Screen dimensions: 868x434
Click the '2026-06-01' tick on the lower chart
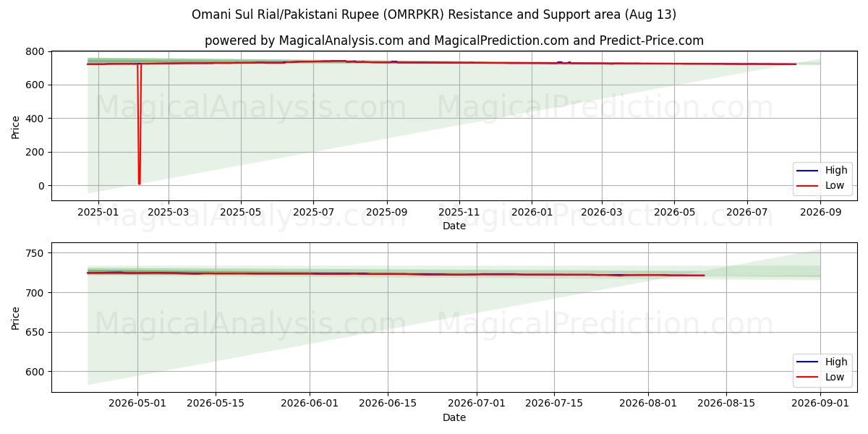coord(310,404)
